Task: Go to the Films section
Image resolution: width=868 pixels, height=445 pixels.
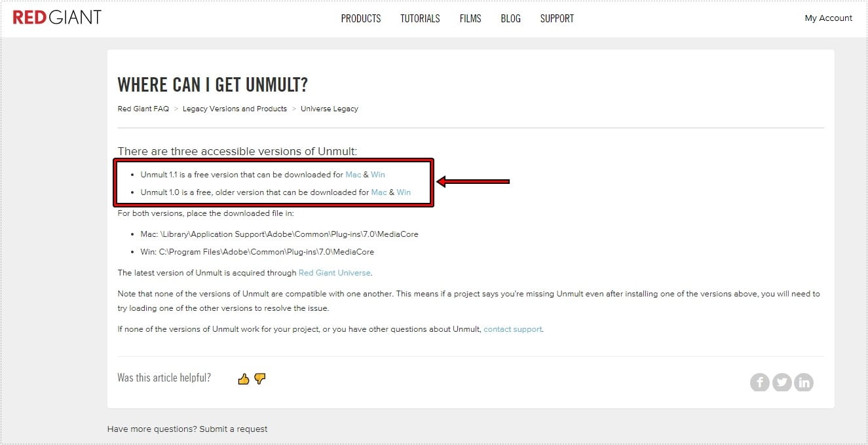Action: click(x=470, y=18)
